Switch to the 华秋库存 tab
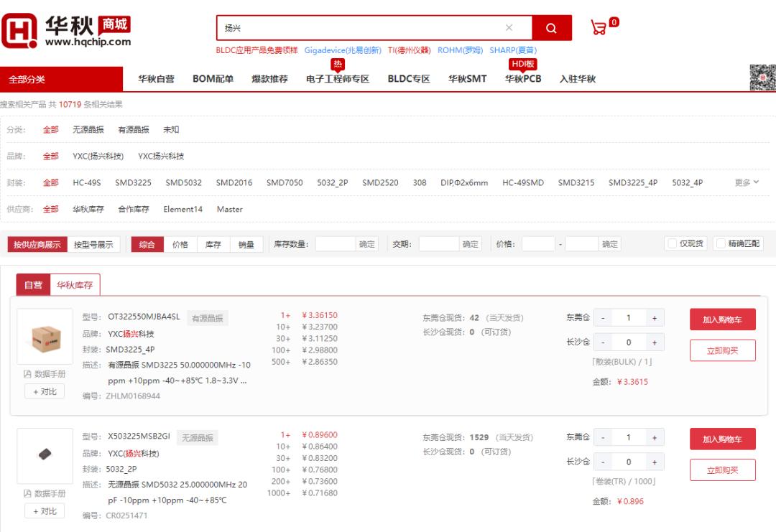This screenshot has height=532, width=776. click(75, 285)
